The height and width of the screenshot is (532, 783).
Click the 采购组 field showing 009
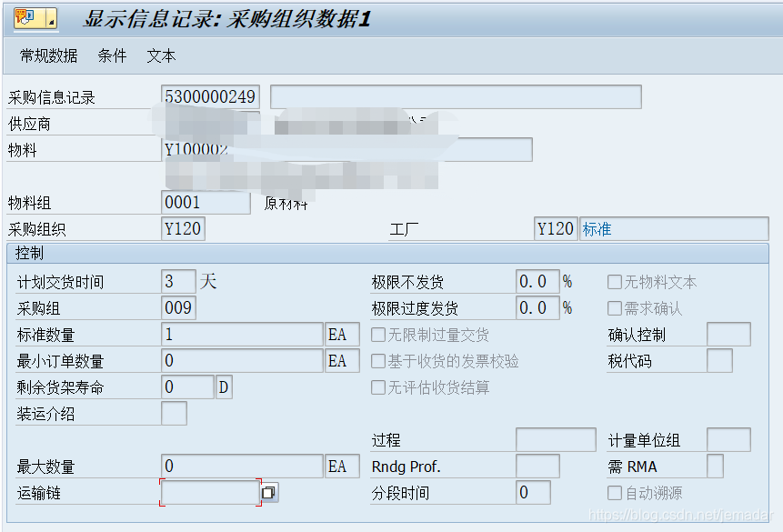[178, 307]
